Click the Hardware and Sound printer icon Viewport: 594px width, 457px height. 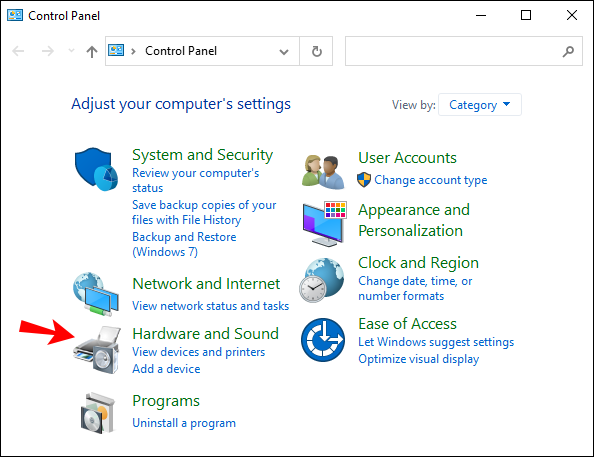[97, 350]
